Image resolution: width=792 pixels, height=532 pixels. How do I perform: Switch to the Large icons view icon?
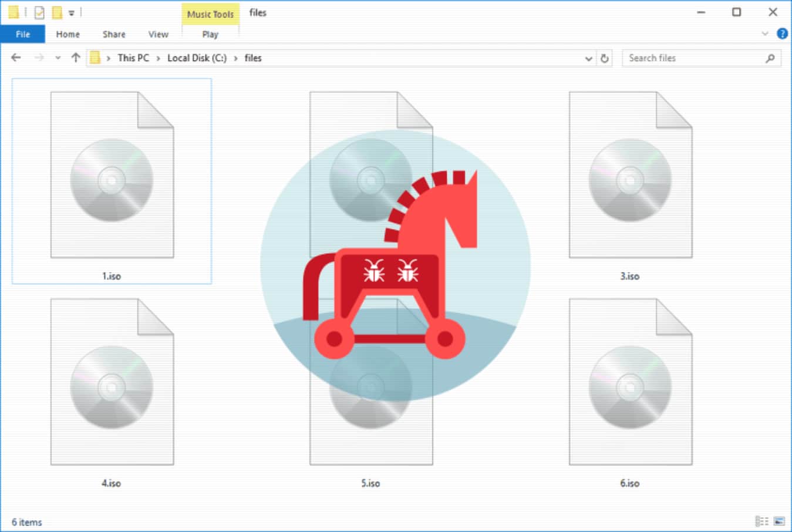coord(779,521)
